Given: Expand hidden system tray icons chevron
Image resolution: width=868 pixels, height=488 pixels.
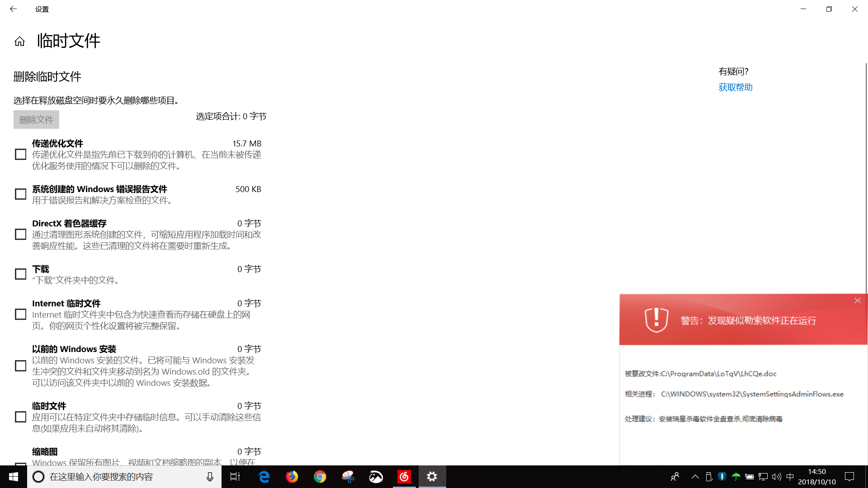Looking at the screenshot, I should coord(695,477).
